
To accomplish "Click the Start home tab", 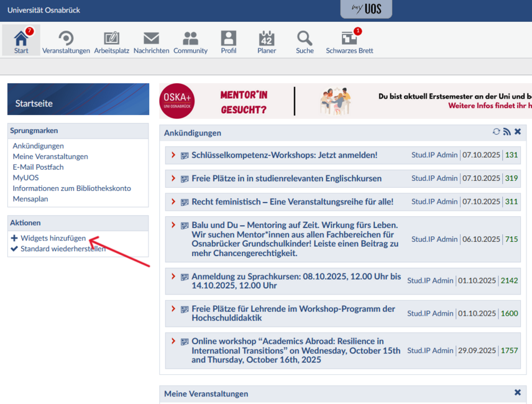I will 21,40.
